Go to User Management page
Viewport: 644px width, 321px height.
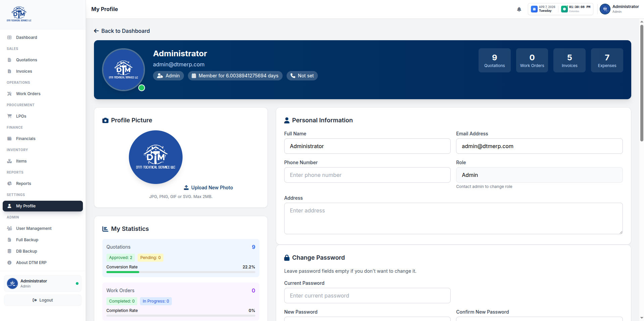coord(43,229)
